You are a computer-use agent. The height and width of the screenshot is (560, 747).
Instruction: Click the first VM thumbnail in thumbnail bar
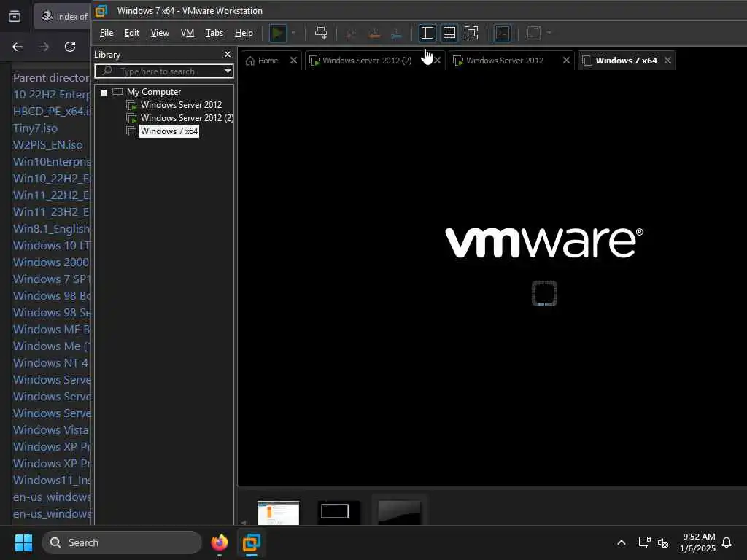tap(278, 513)
